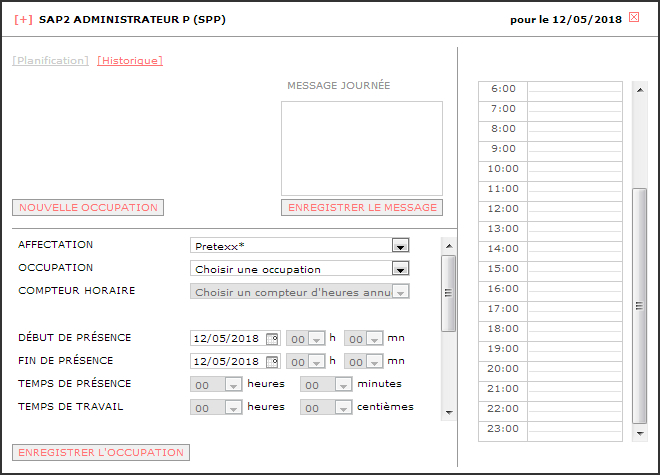The height and width of the screenshot is (475, 660).
Task: Open the Planification tab
Action: click(51, 61)
